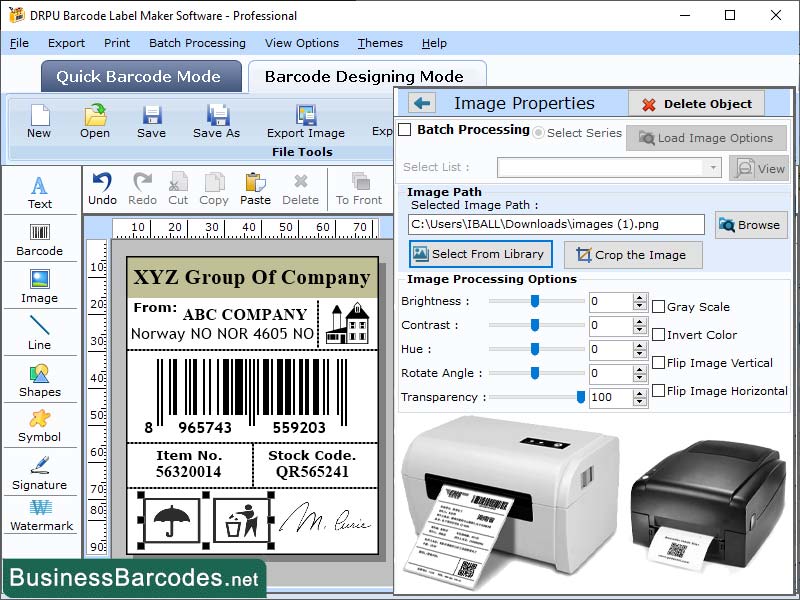
Task: Click the Watermark tool
Action: (x=40, y=519)
